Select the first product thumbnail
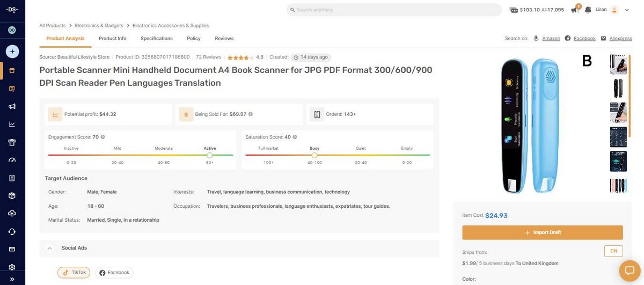Image resolution: width=644 pixels, height=285 pixels. pos(618,64)
